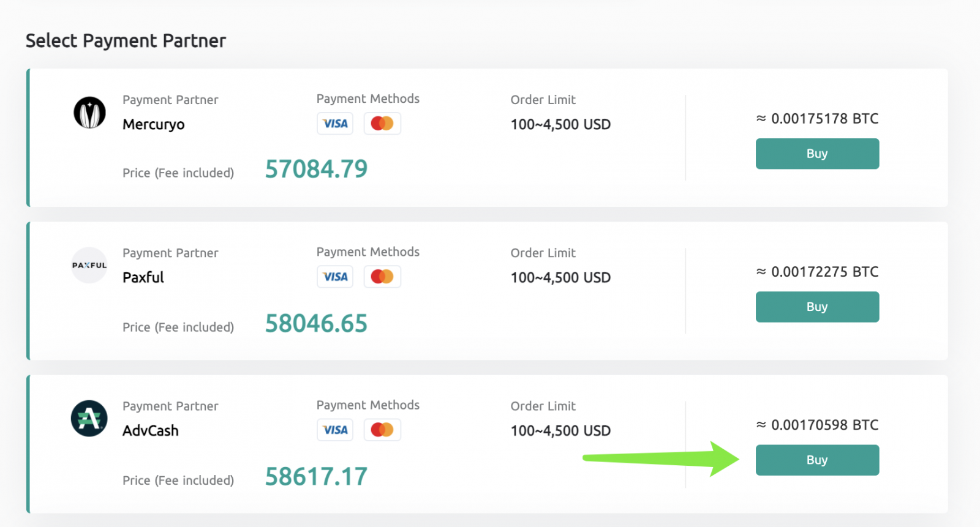Select the Mastercard payment icon under Mercuryo

[x=382, y=123]
